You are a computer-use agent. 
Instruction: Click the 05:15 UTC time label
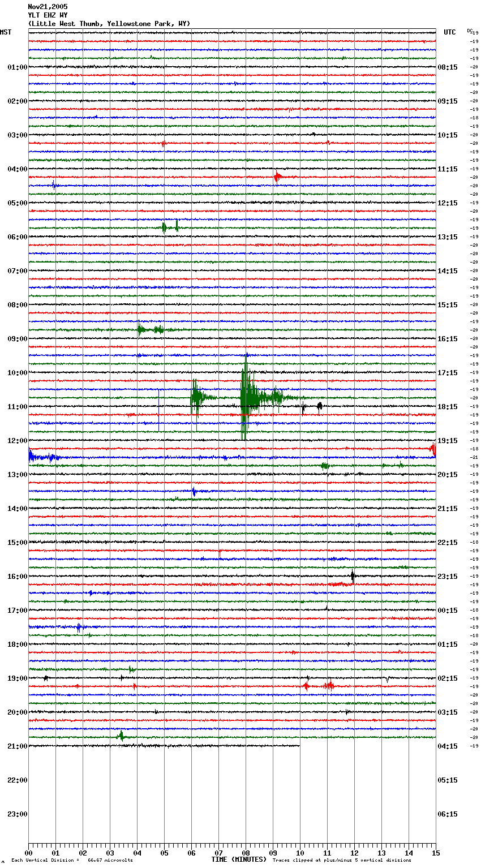point(448,780)
